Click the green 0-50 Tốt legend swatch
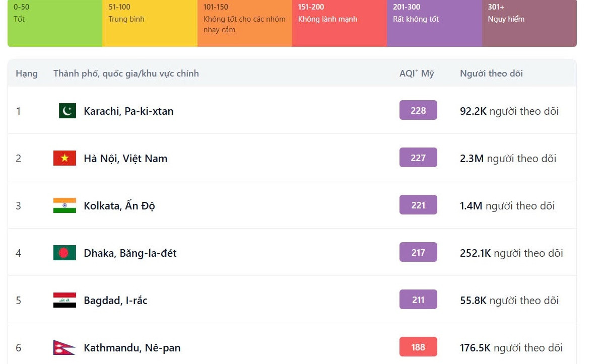Image resolution: width=602 pixels, height=364 pixels. (x=55, y=23)
